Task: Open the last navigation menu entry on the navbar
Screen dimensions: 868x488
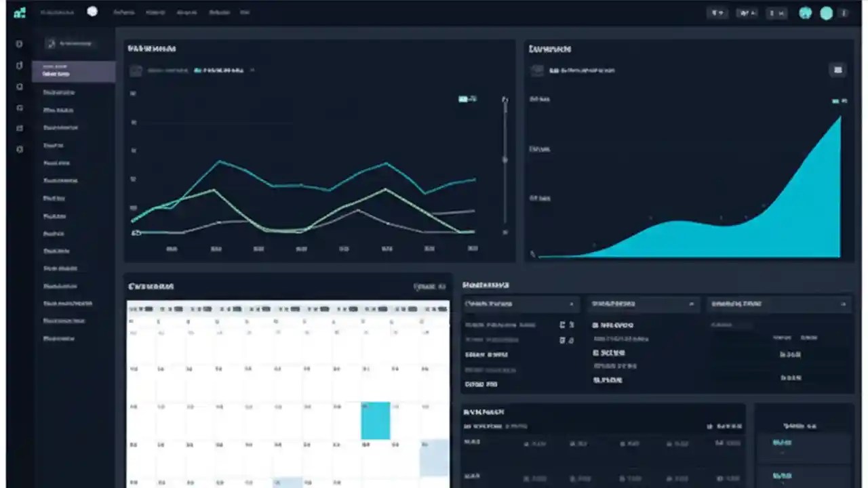Action: [245, 12]
